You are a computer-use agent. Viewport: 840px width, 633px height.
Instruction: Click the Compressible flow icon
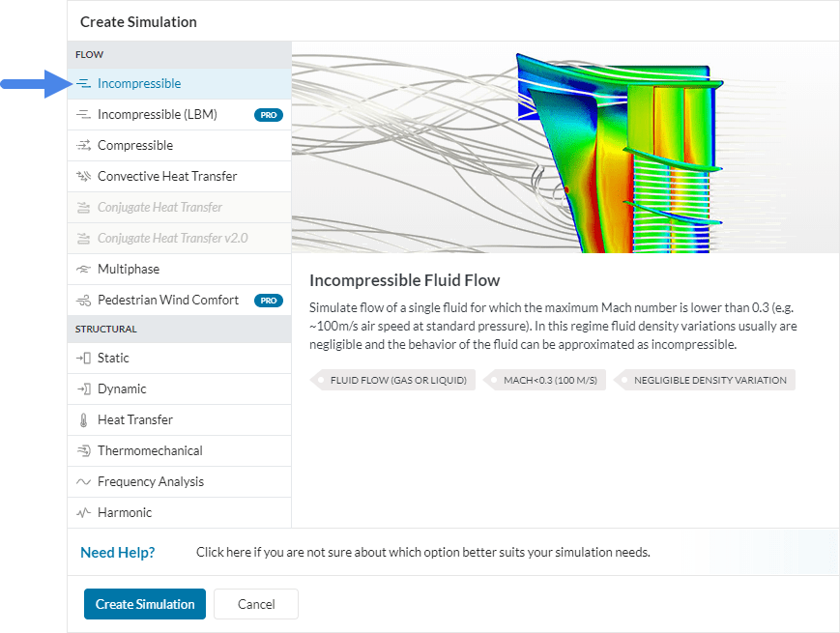[82, 145]
